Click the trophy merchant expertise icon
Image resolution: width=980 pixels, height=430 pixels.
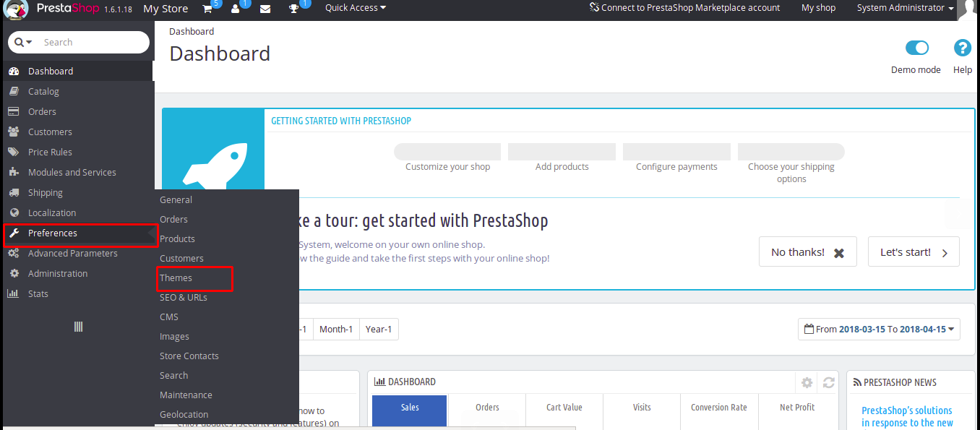294,9
